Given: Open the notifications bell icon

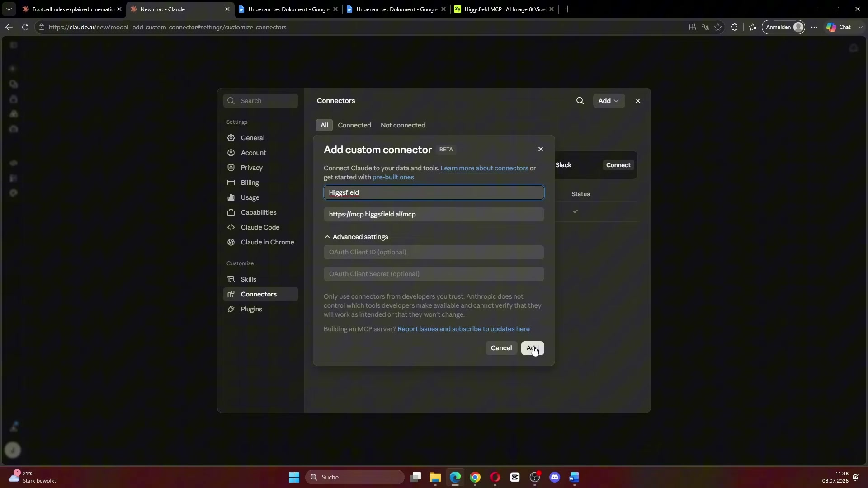Looking at the screenshot, I should click(x=856, y=477).
